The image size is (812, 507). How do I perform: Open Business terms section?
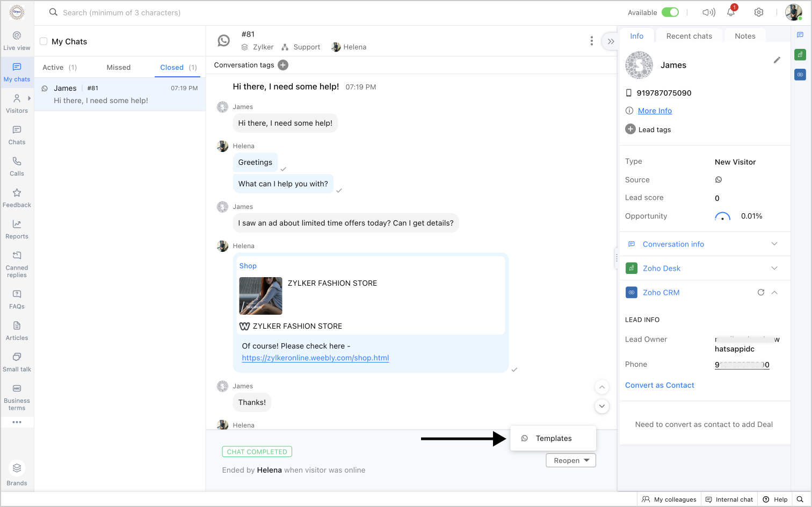click(17, 397)
